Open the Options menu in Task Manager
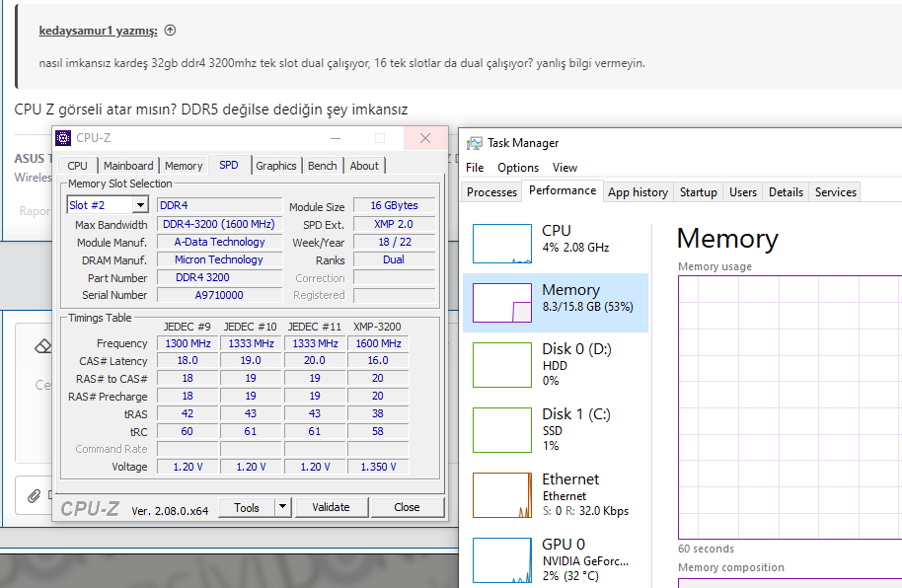 (x=517, y=168)
